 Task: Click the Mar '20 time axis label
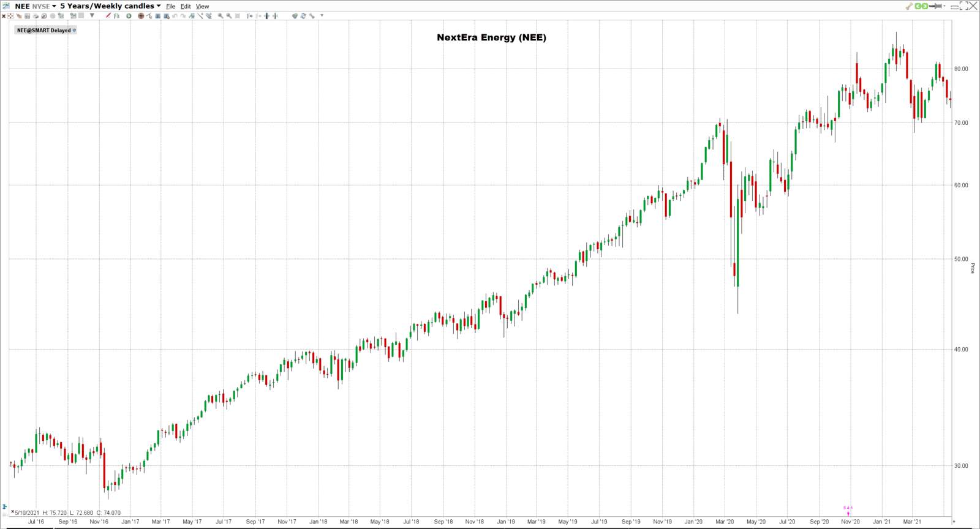[725, 522]
